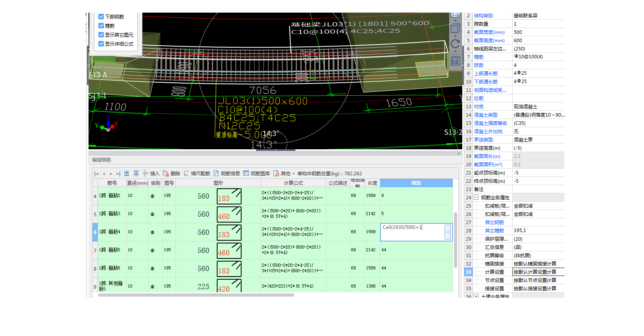644x336 pixels.
Task: Open the 下部通长筋 property link
Action: [x=485, y=82]
